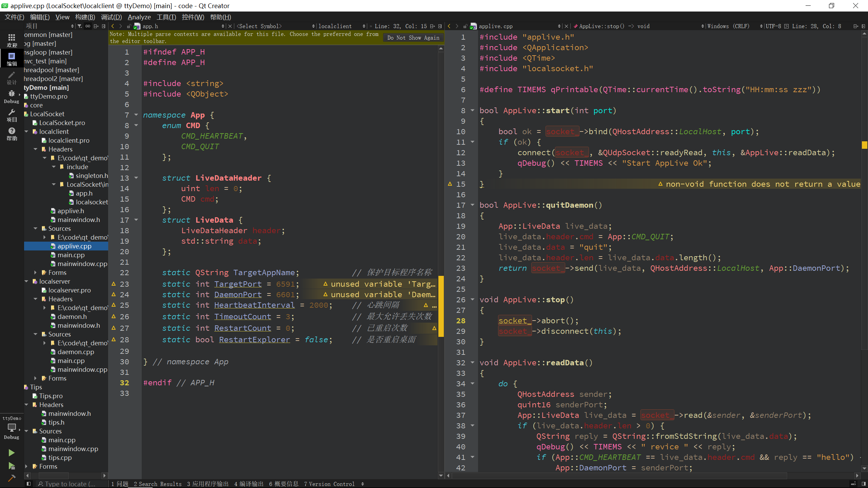Open the Windows (CRLF) line ending dropdown
This screenshot has height=488, width=868.
pos(735,26)
